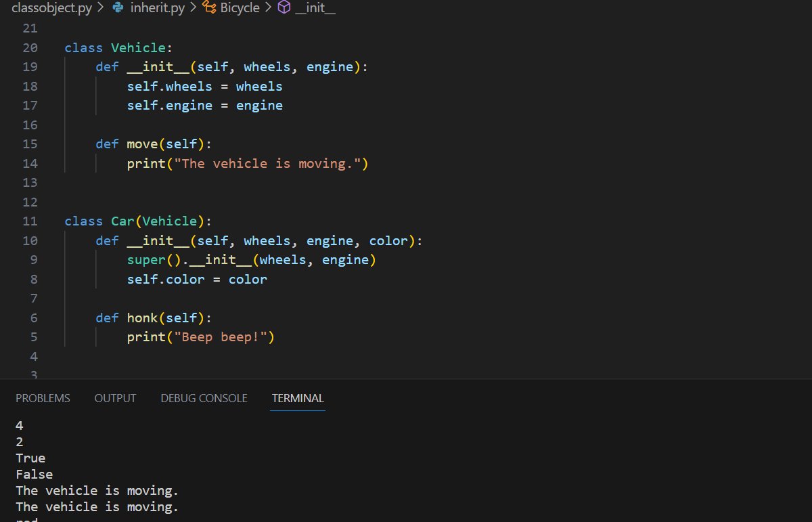Click relative line number 21 in gutter
Image resolution: width=812 pixels, height=522 pixels.
pyautogui.click(x=30, y=28)
